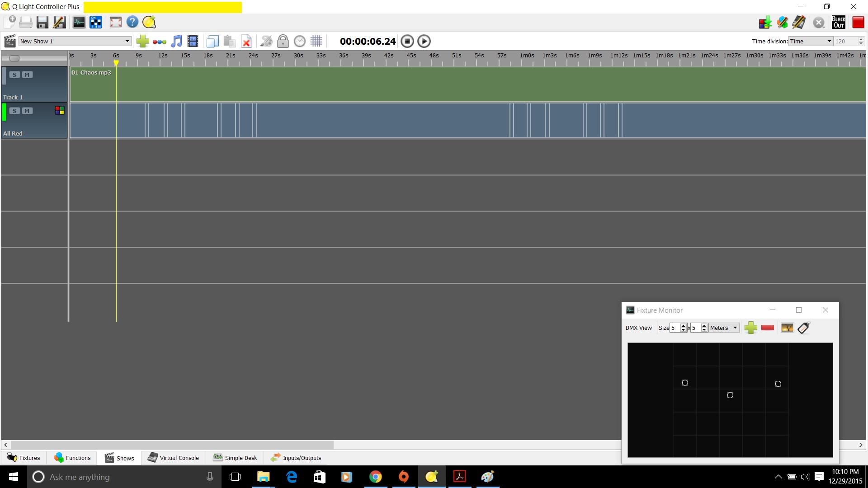Switch to the Simple Desk tab
The width and height of the screenshot is (868, 488).
tap(235, 458)
